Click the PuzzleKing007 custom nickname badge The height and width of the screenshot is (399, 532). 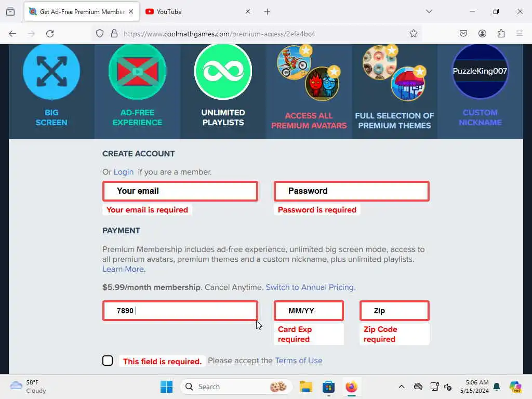480,71
